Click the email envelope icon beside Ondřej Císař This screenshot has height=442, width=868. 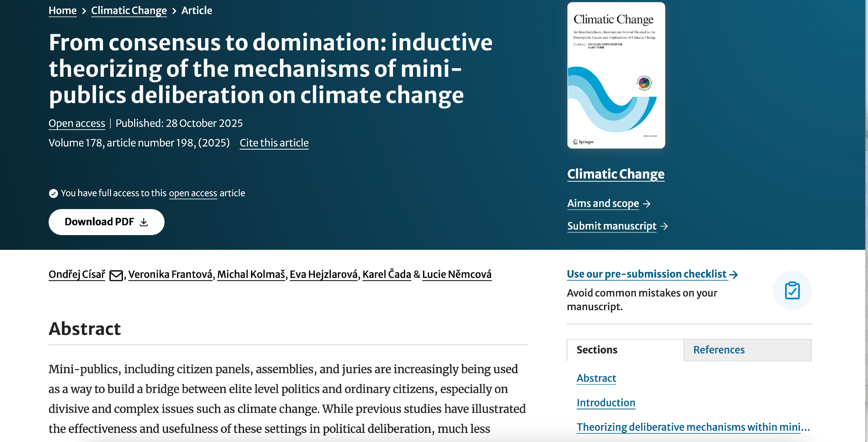point(116,275)
